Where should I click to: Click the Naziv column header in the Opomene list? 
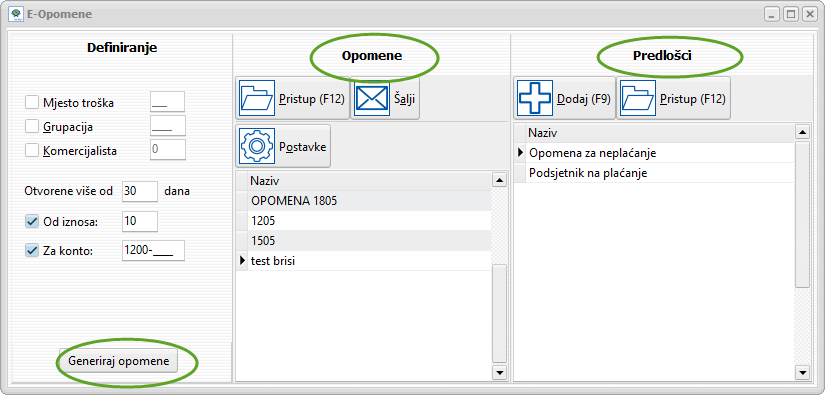[x=369, y=181]
